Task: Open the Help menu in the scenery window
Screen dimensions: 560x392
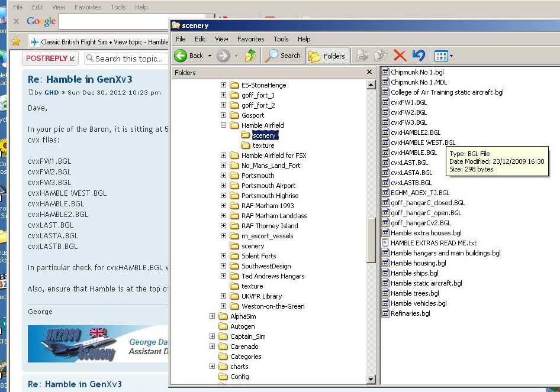Action: pos(304,39)
